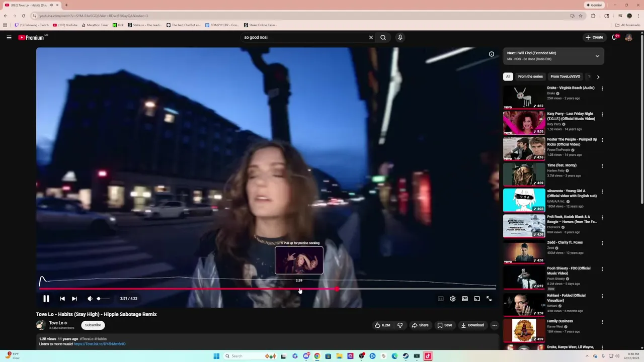Open the player settings gear
The width and height of the screenshot is (644, 362).
453,299
